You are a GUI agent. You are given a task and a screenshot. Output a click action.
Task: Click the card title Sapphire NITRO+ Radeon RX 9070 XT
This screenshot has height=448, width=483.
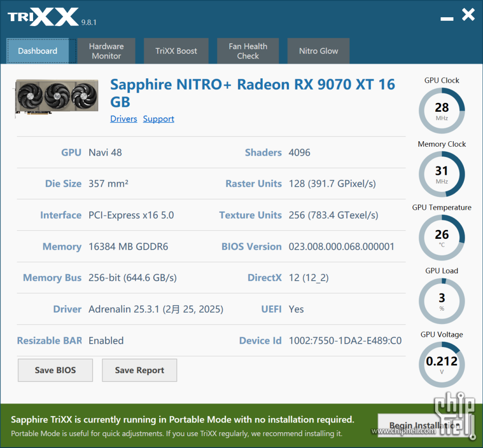click(x=252, y=93)
